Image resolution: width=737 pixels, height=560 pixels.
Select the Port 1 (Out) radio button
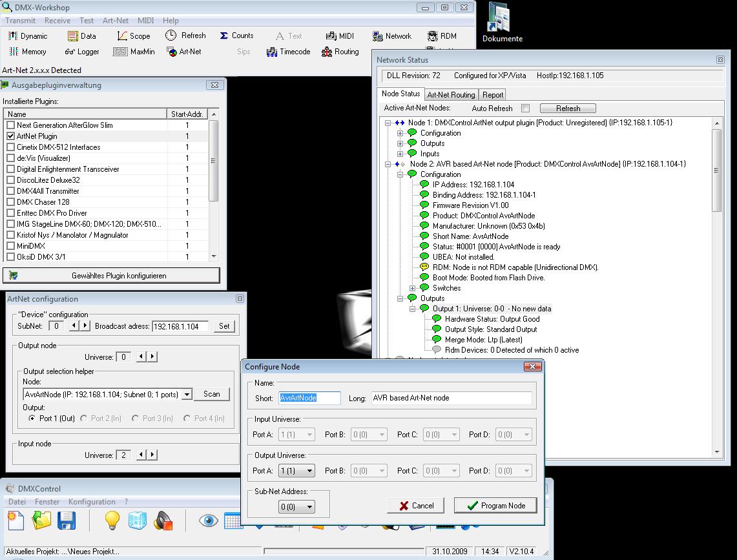[32, 419]
